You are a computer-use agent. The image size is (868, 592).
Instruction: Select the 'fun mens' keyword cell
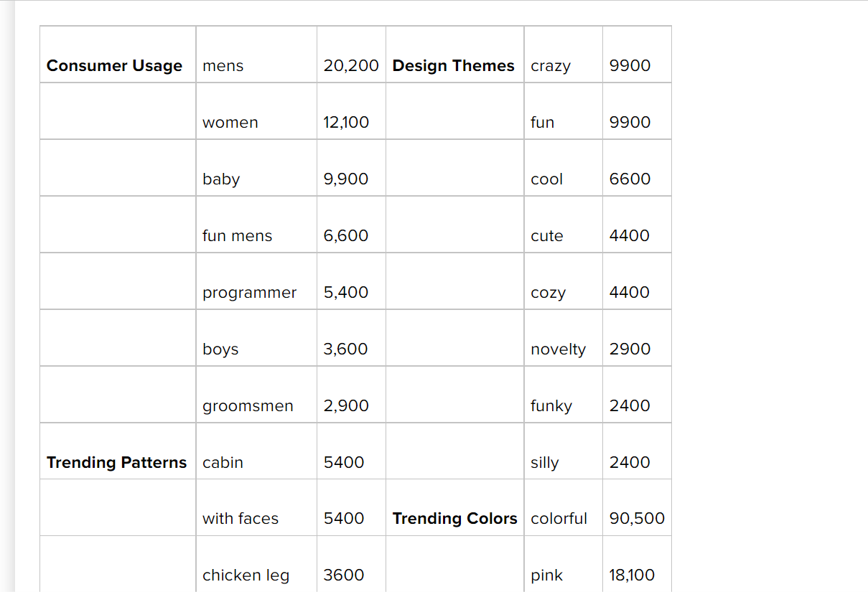[x=256, y=225]
